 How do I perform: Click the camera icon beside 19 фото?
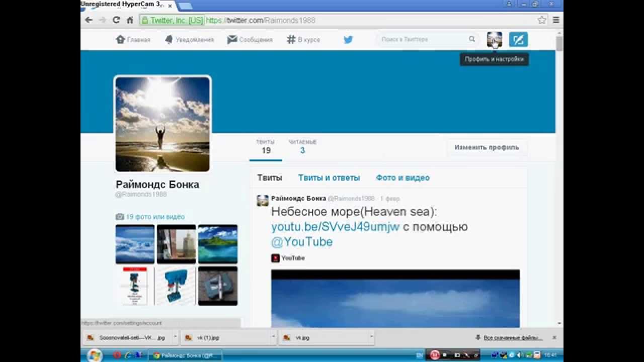(x=119, y=217)
